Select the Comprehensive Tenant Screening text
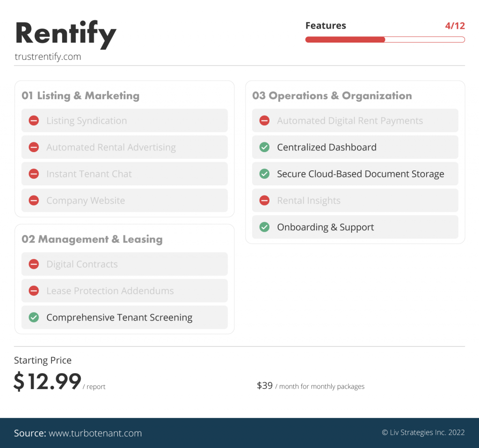The height and width of the screenshot is (448, 479). coord(119,317)
